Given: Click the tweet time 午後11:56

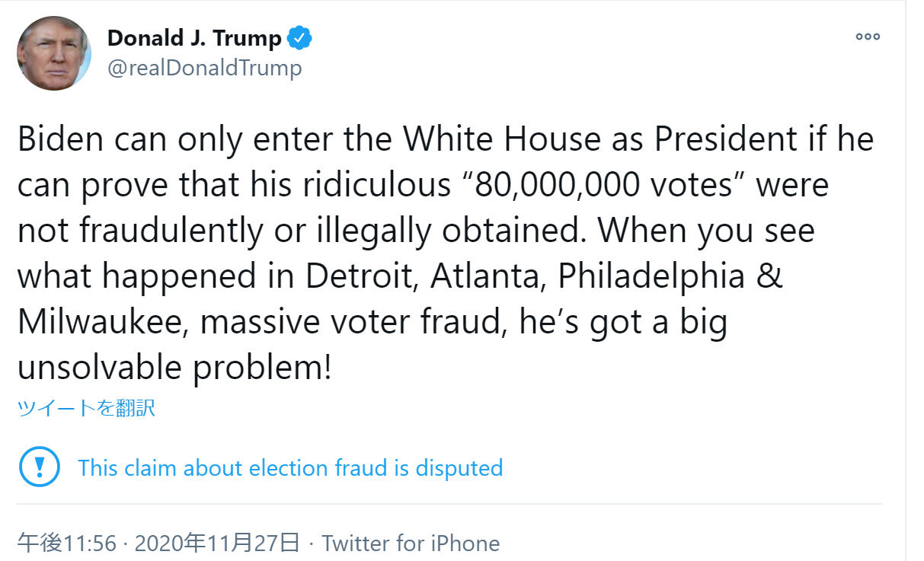Looking at the screenshot, I should [67, 543].
